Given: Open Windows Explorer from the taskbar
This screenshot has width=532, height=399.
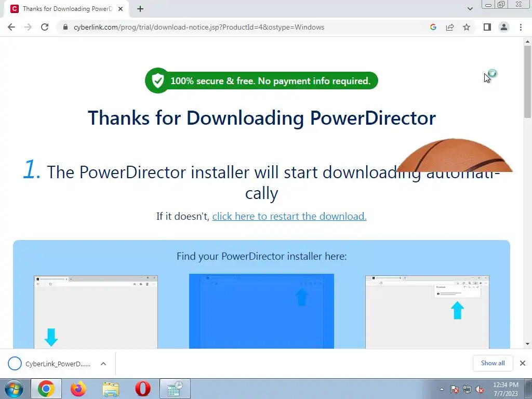Looking at the screenshot, I should (x=111, y=389).
